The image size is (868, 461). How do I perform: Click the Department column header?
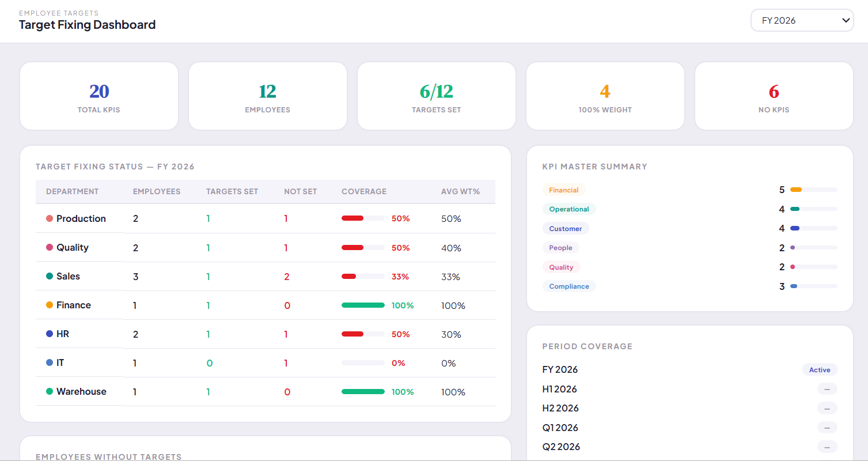pos(73,191)
